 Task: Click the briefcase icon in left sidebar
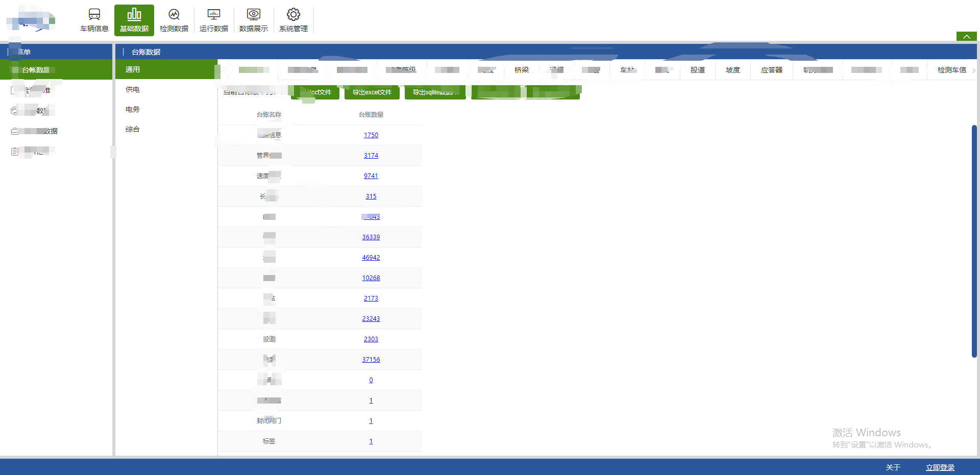(x=15, y=131)
